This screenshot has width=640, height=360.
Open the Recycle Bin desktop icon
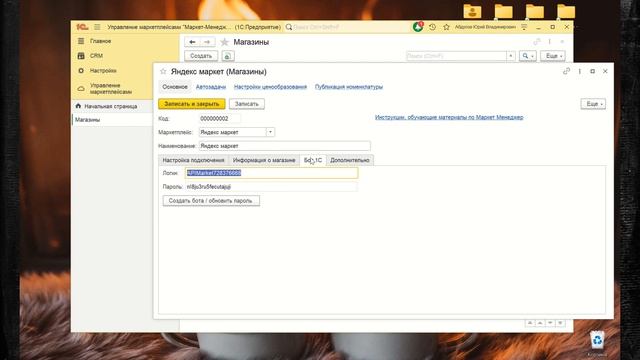tap(597, 340)
